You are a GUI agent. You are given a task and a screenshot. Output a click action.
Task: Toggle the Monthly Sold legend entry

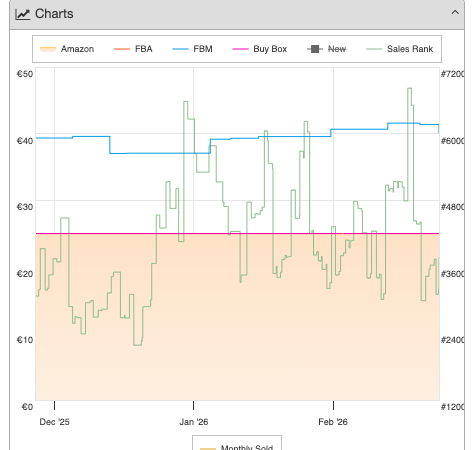click(x=237, y=447)
